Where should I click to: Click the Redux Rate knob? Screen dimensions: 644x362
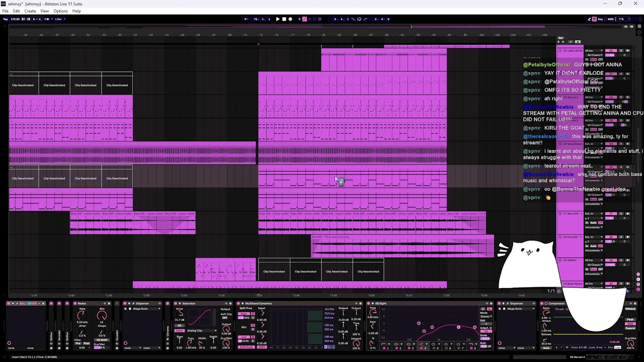(x=82, y=316)
